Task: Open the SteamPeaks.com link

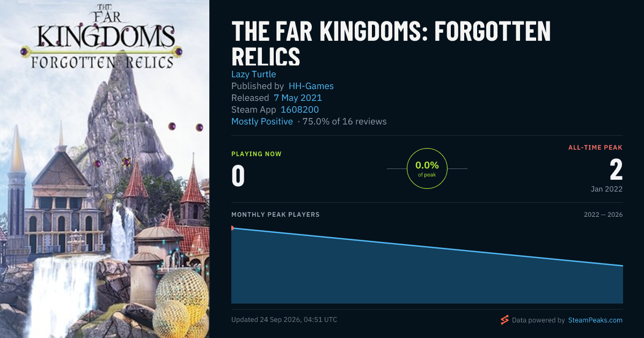Action: point(595,320)
